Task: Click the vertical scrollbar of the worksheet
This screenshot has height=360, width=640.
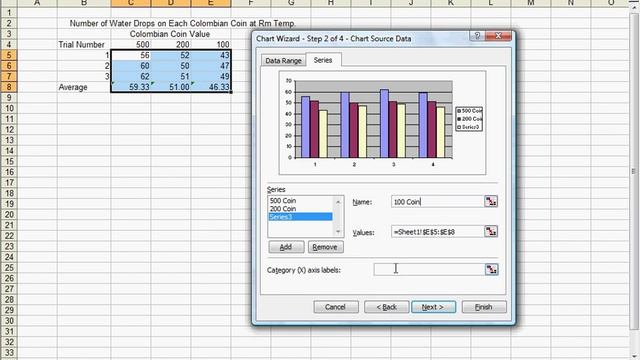Action: coord(634,171)
